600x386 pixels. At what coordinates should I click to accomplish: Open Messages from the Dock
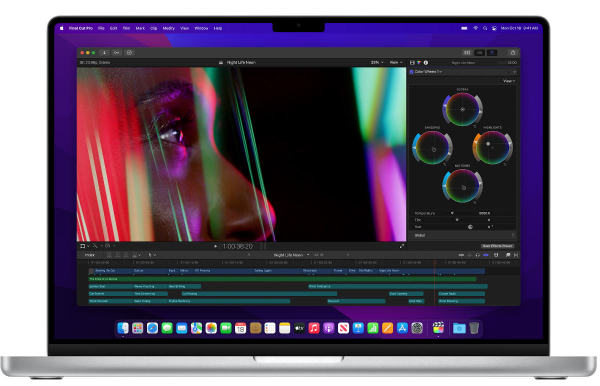(167, 328)
